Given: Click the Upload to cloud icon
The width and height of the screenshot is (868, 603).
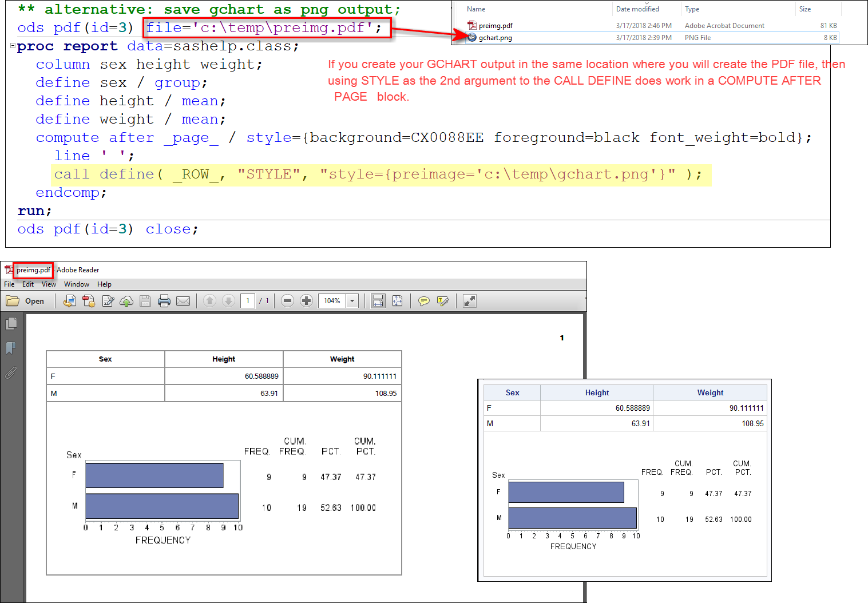Looking at the screenshot, I should pyautogui.click(x=126, y=301).
